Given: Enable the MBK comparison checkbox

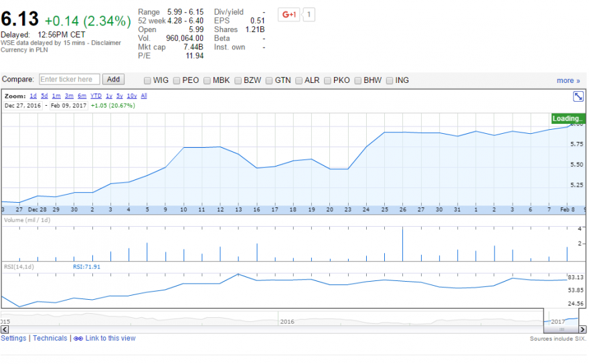Looking at the screenshot, I should click(207, 81).
